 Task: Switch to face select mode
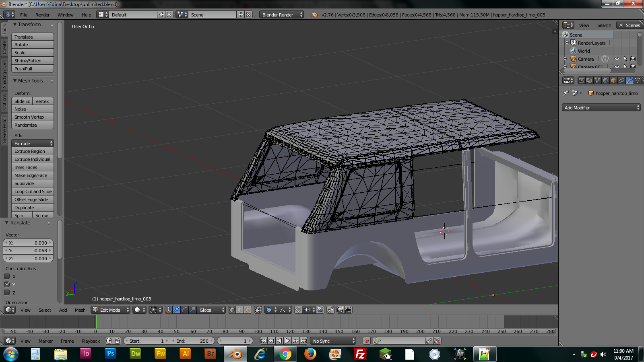[x=248, y=310]
